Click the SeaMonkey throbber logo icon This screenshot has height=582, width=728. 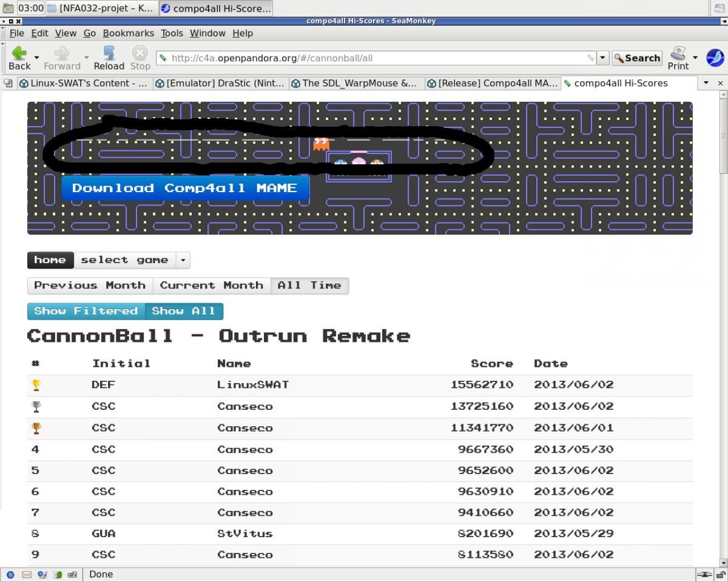pyautogui.click(x=715, y=58)
